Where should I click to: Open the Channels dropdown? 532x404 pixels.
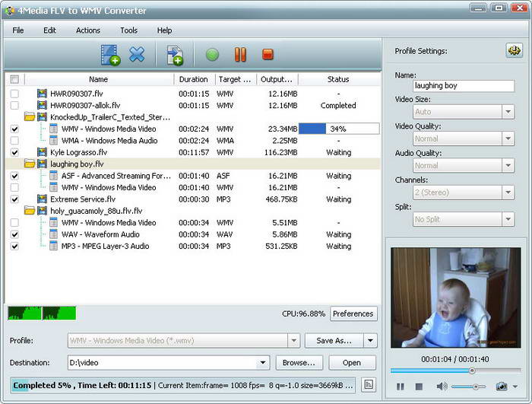pos(508,192)
